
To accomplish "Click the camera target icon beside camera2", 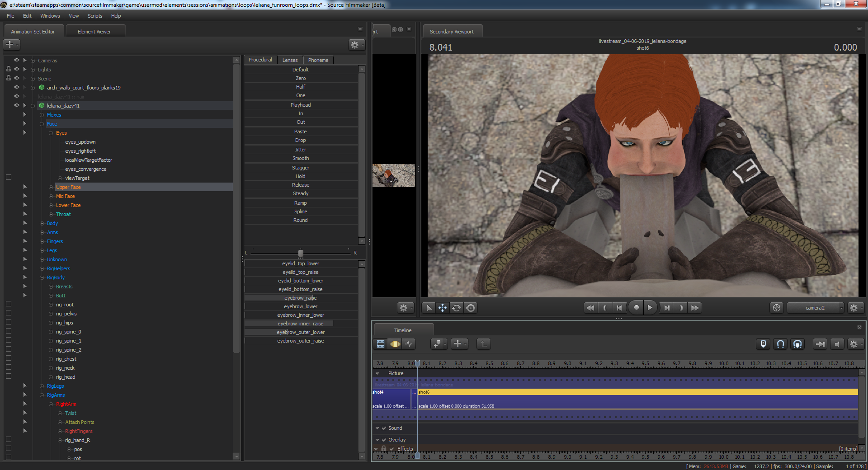I will [x=777, y=308].
